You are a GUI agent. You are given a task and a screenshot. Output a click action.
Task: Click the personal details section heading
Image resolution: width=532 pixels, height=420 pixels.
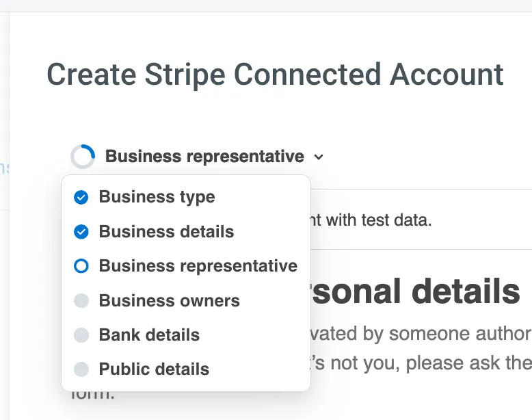(415, 291)
